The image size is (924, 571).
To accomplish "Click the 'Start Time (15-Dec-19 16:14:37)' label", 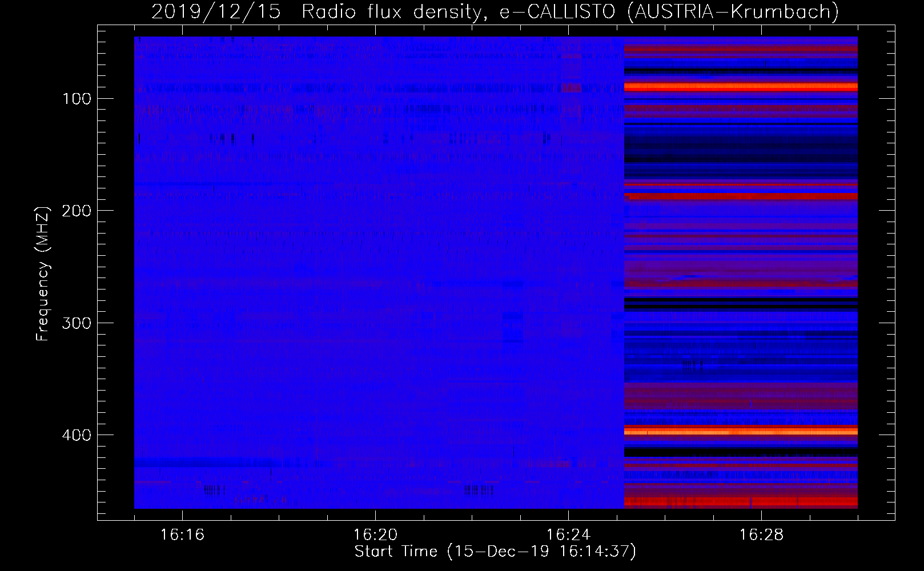I will 495,552.
